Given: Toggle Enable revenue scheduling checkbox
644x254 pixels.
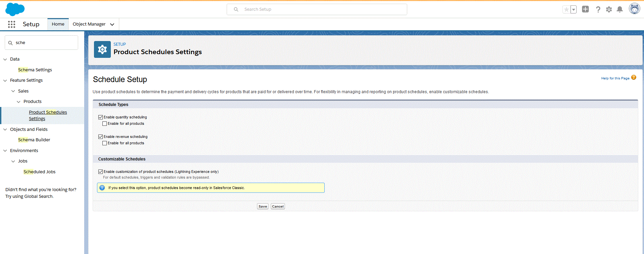Looking at the screenshot, I should point(101,137).
